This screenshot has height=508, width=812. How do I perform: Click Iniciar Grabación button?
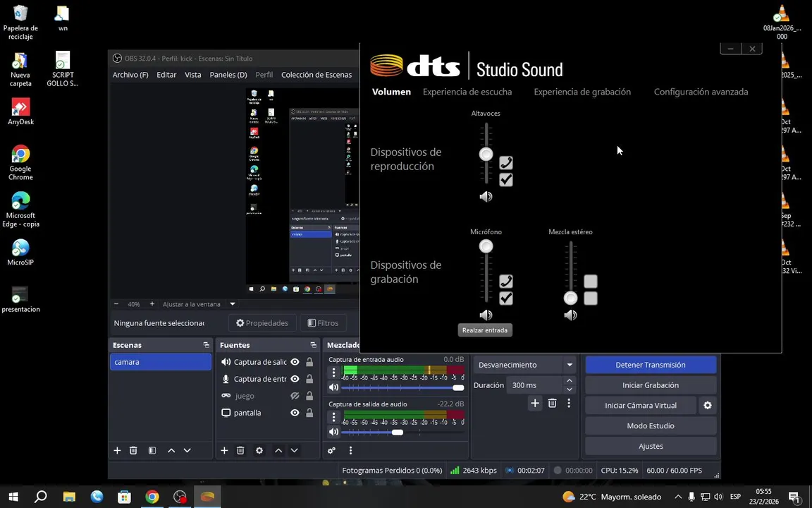pyautogui.click(x=651, y=385)
